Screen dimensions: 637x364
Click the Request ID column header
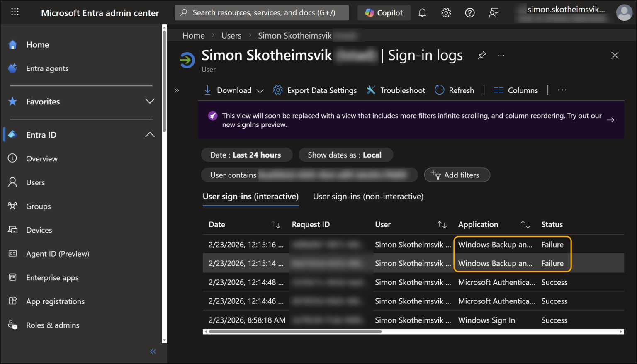pos(311,224)
